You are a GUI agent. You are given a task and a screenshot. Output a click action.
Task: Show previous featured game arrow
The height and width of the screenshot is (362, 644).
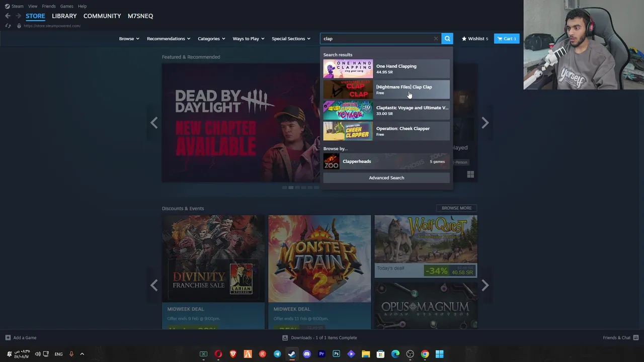point(154,123)
